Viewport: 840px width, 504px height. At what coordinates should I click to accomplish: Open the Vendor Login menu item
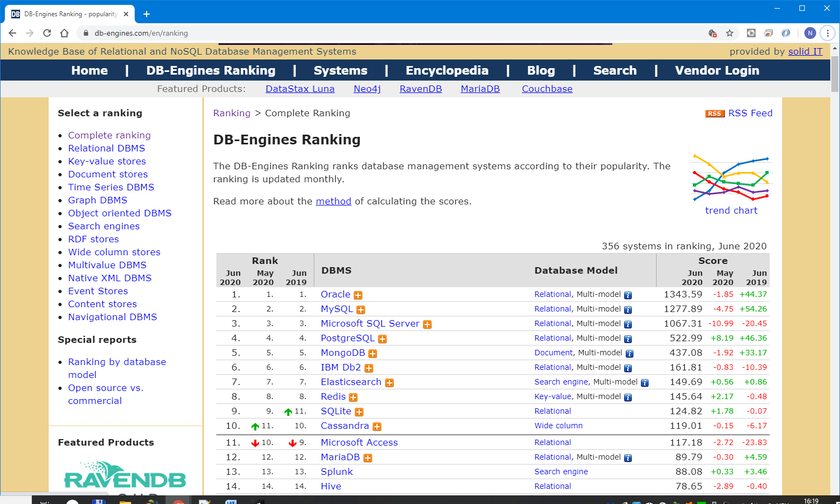point(717,70)
